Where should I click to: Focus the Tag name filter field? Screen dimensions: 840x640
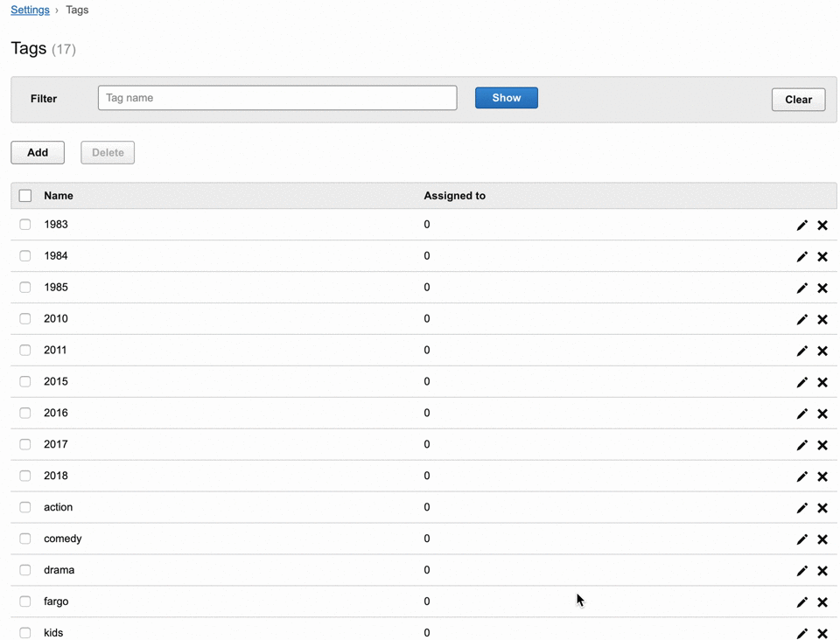(x=277, y=98)
